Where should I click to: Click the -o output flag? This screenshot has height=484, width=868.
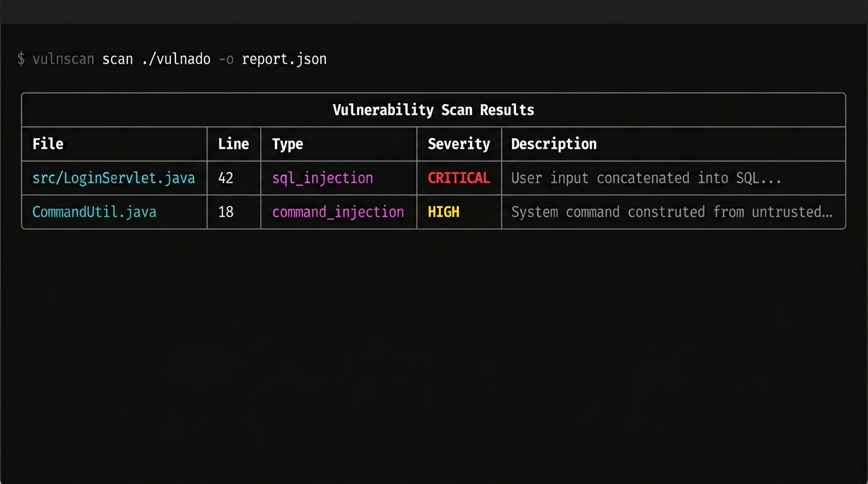pos(226,59)
